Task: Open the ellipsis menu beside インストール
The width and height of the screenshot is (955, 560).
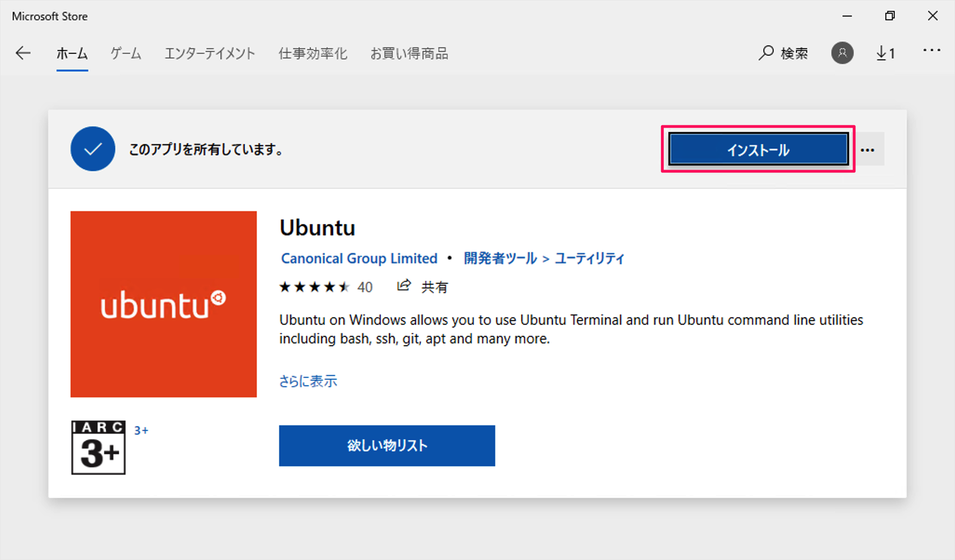Action: [867, 150]
